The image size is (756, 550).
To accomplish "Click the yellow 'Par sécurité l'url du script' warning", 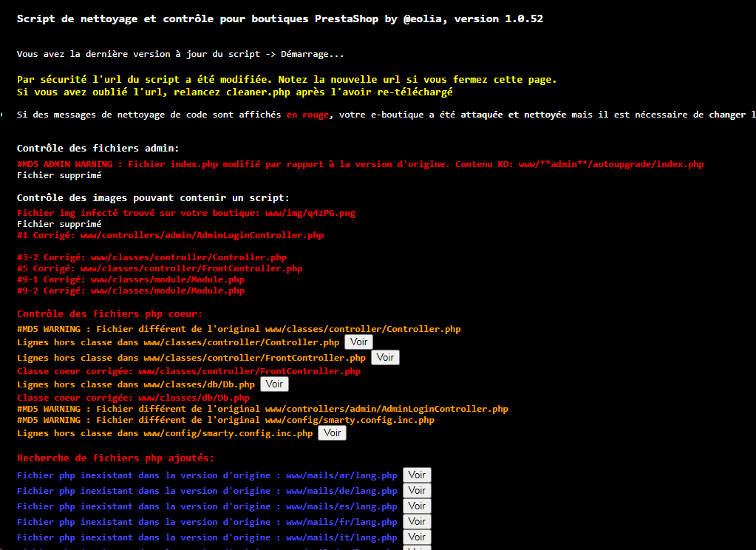I will coord(287,80).
